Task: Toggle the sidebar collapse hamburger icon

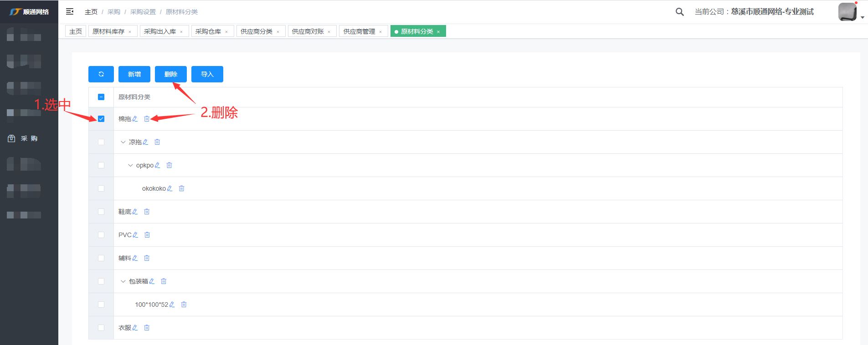Action: point(70,11)
